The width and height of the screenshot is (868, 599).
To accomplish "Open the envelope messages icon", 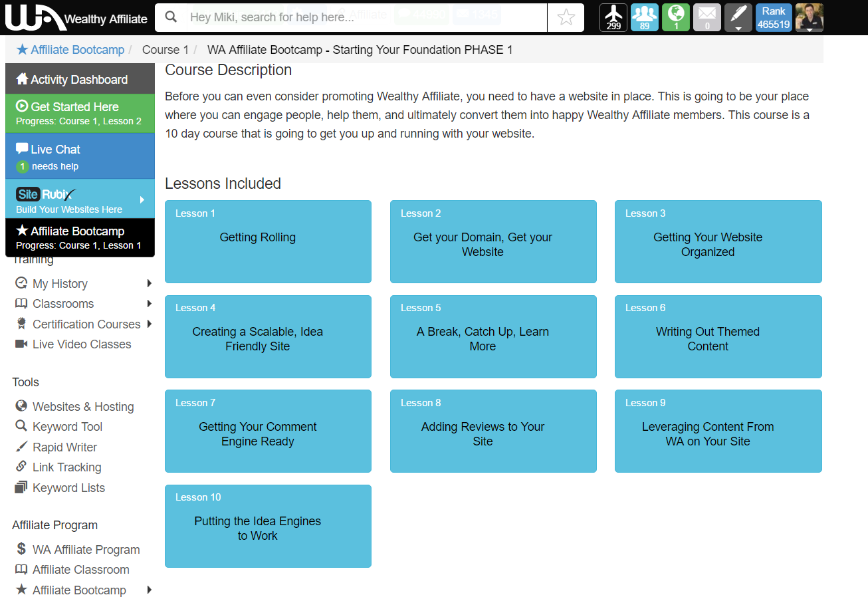I will click(707, 17).
